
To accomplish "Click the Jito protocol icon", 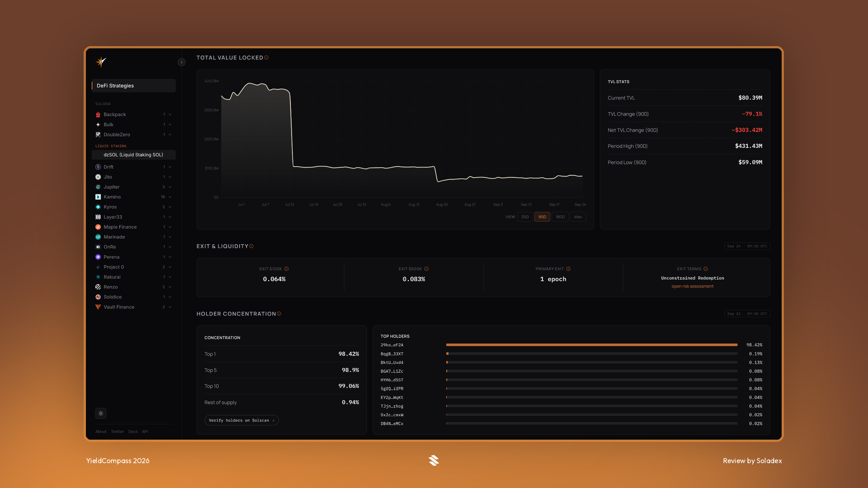I will [98, 177].
